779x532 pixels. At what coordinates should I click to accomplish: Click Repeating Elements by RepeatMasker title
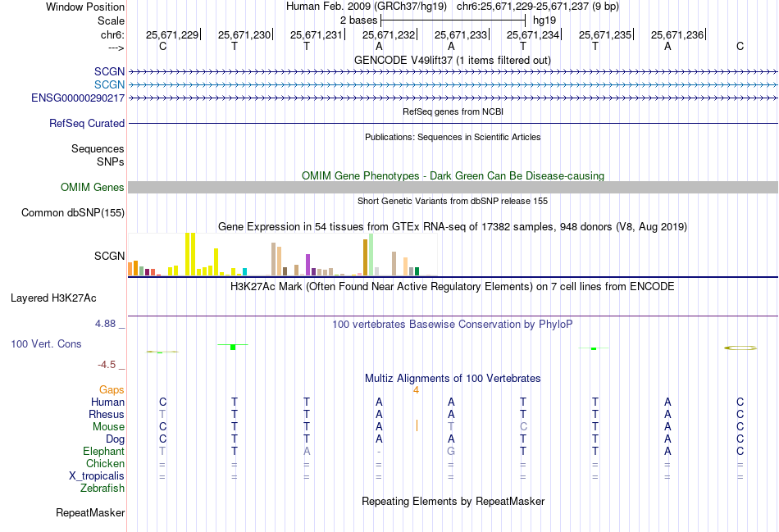tap(453, 501)
